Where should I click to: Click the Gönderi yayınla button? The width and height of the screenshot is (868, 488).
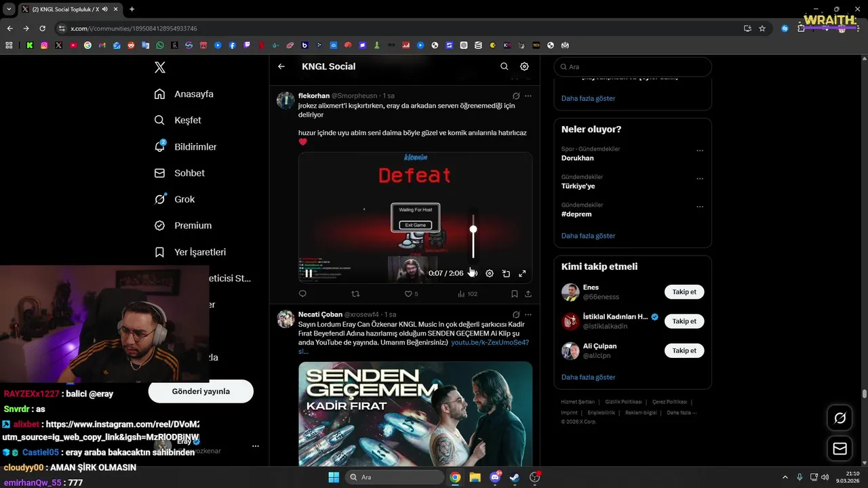(x=201, y=391)
